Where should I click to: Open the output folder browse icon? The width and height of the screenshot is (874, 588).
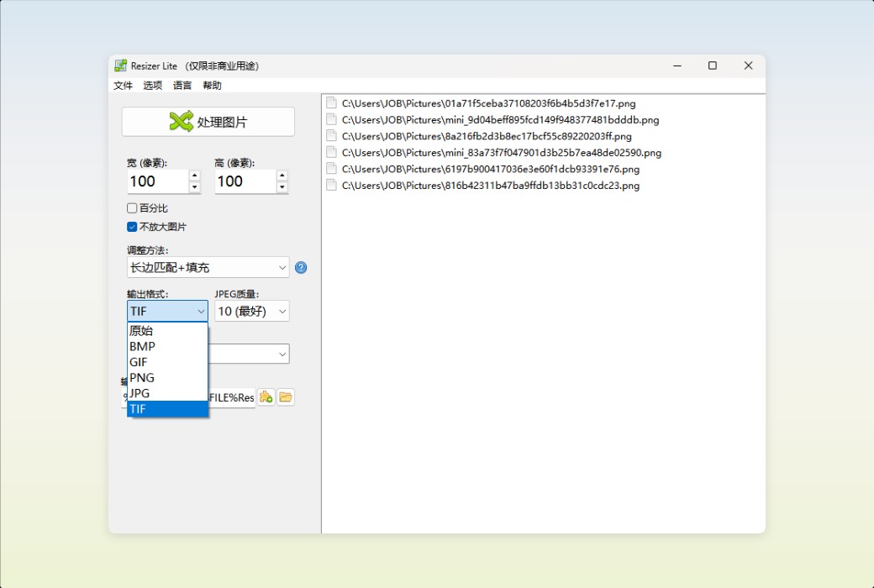(x=285, y=396)
